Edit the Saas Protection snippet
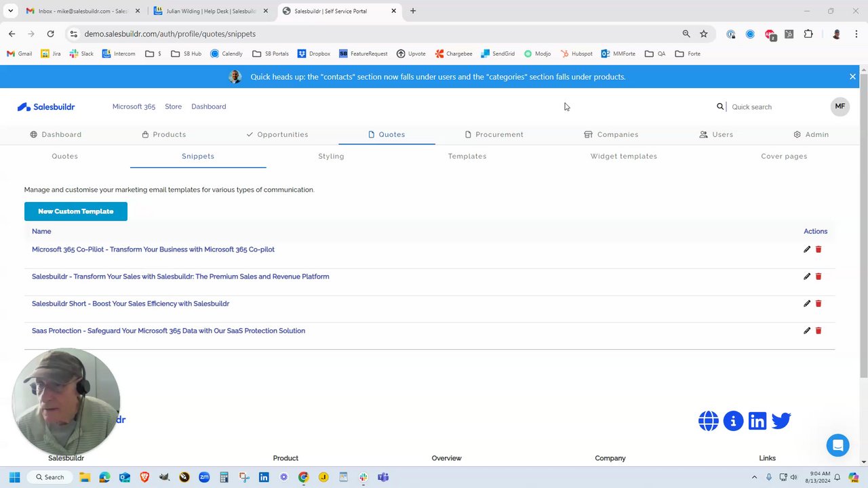The width and height of the screenshot is (868, 488). click(x=807, y=331)
